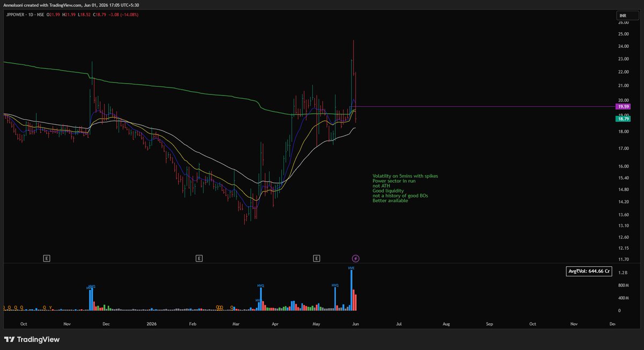The image size is (644, 350).
Task: Click the 25.00 price axis label
Action: (624, 34)
